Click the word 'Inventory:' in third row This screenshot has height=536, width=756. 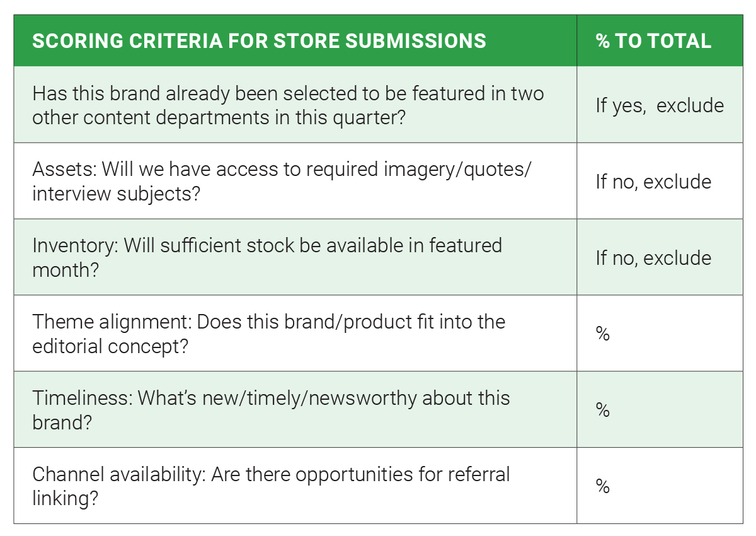click(75, 246)
